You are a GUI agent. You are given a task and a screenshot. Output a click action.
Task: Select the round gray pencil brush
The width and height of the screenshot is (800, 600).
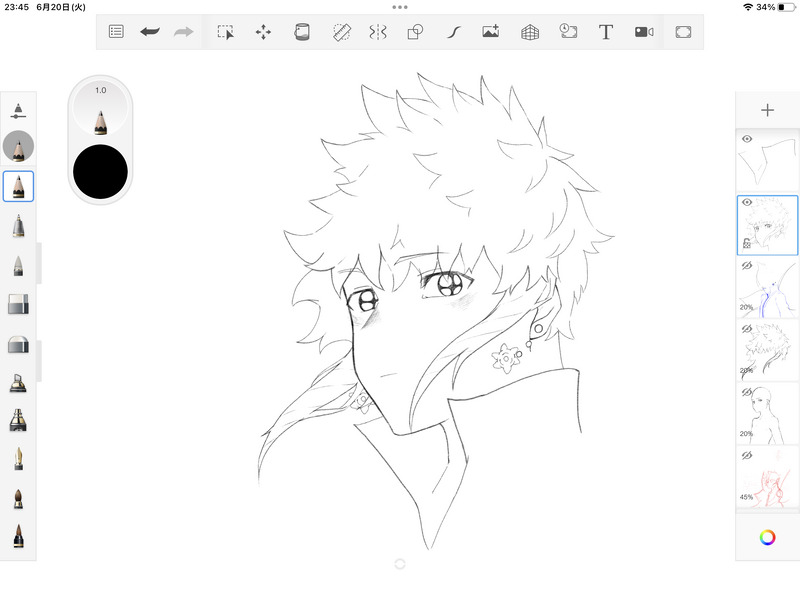click(x=18, y=146)
